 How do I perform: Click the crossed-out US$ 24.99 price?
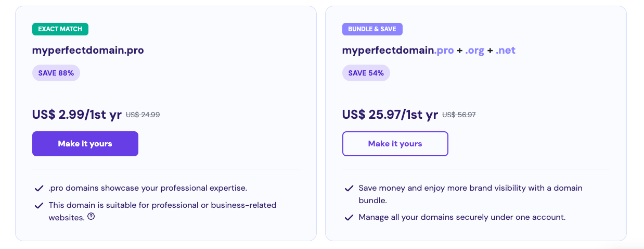pos(143,115)
